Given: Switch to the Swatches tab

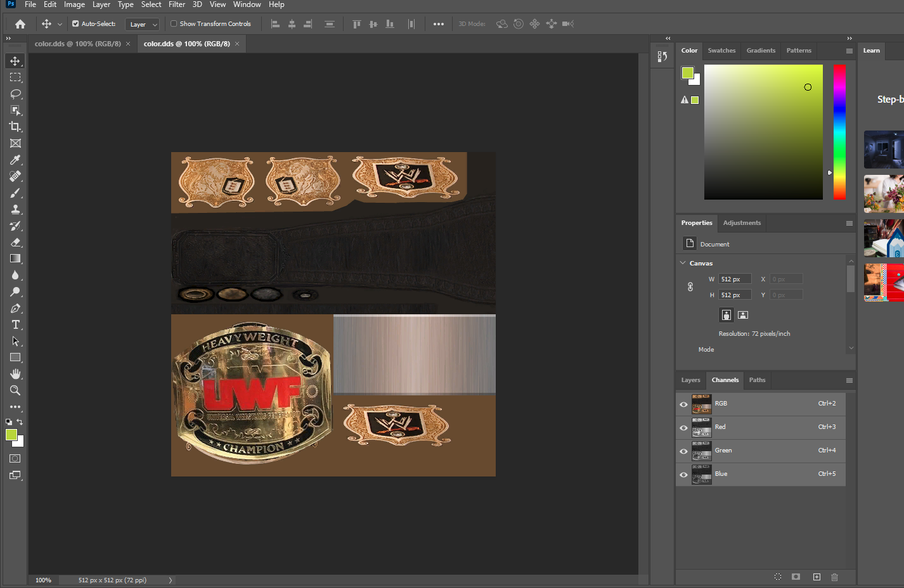Looking at the screenshot, I should pyautogui.click(x=721, y=51).
